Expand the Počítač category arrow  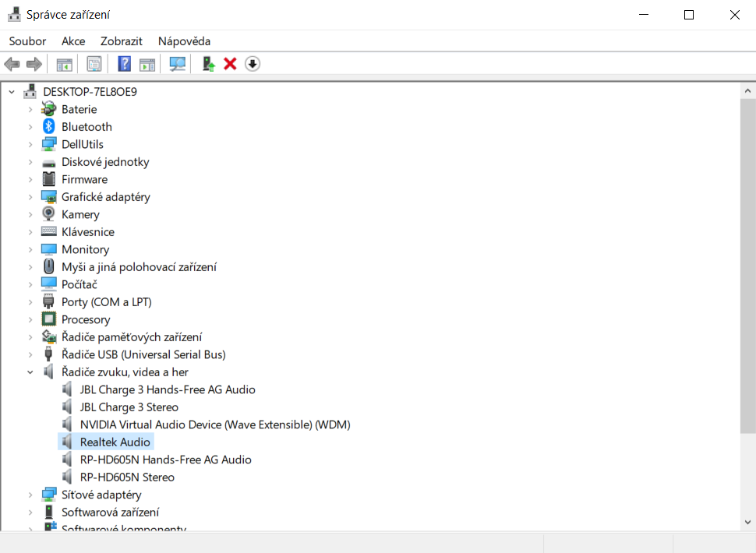tap(30, 284)
